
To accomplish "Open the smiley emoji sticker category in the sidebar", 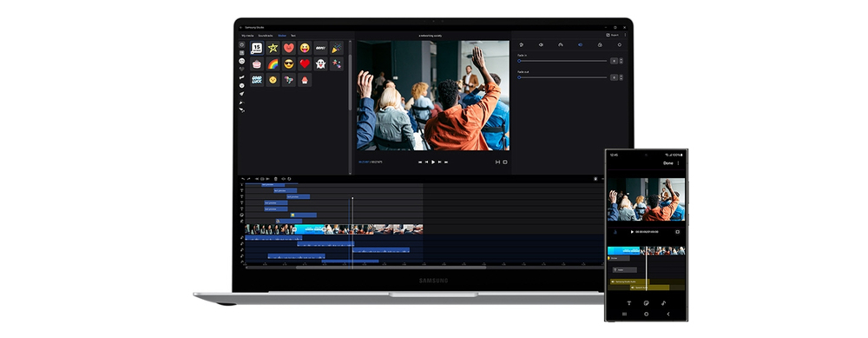I will point(242,61).
